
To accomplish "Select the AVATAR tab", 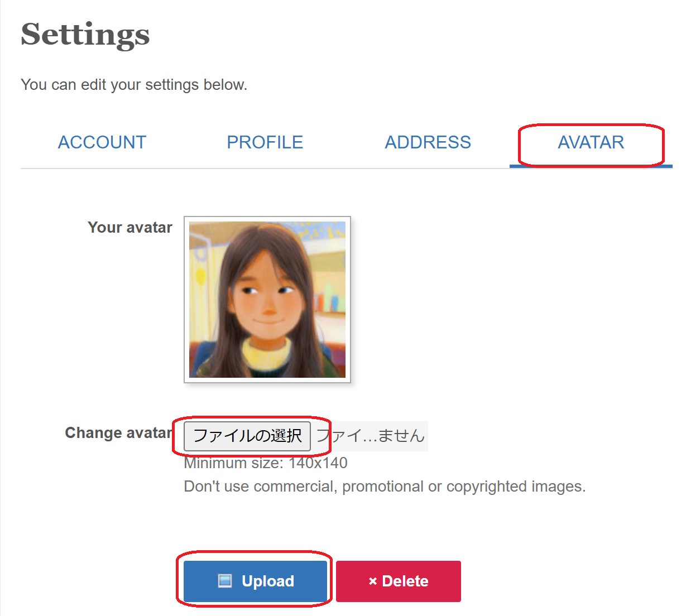I will pos(591,142).
